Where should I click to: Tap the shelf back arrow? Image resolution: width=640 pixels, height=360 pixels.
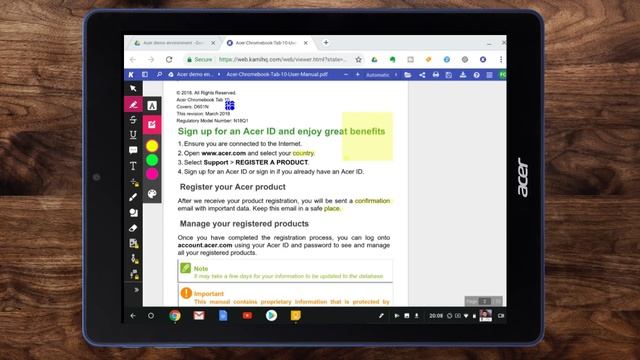point(133,316)
